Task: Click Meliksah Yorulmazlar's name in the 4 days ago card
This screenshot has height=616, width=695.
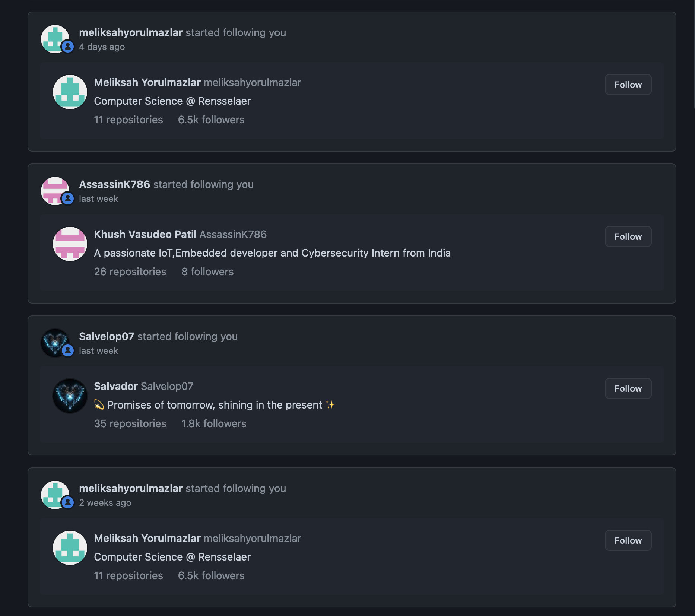Action: point(147,83)
